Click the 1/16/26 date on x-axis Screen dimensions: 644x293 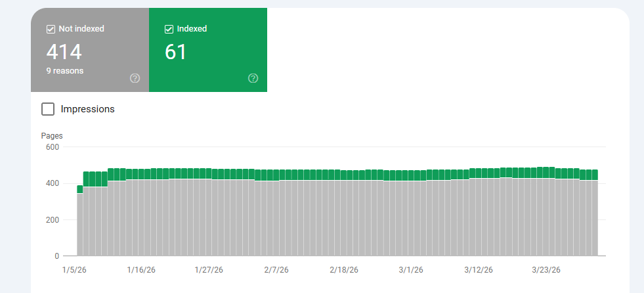141,270
